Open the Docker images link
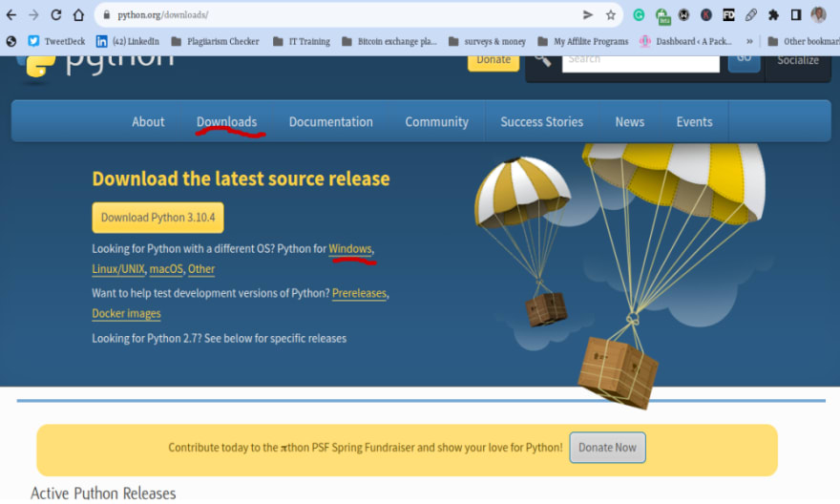Screen dimensions: 840x504 coord(126,313)
